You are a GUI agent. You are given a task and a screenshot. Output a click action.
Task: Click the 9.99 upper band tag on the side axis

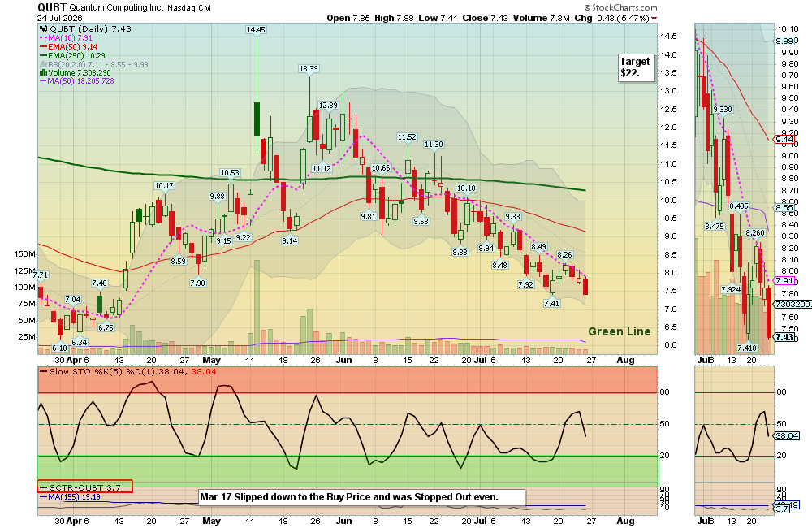[784, 41]
